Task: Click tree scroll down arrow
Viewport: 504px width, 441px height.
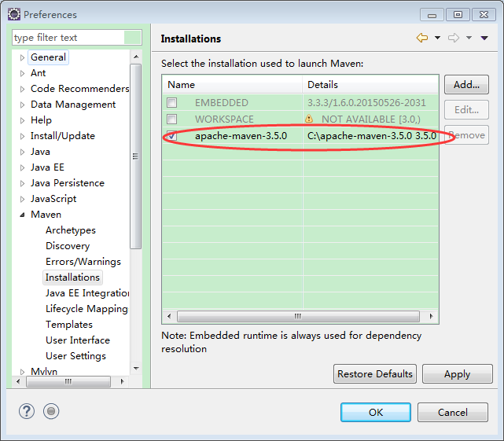Action: (136, 369)
